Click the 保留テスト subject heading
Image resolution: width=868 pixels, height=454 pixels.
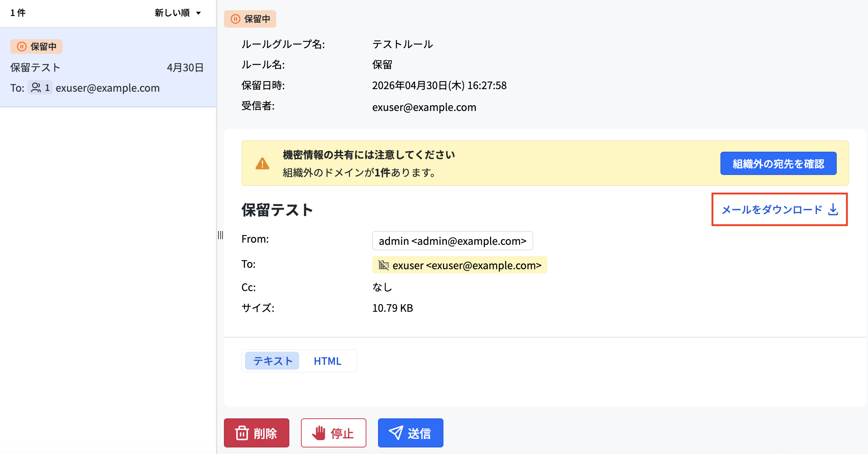coord(277,210)
